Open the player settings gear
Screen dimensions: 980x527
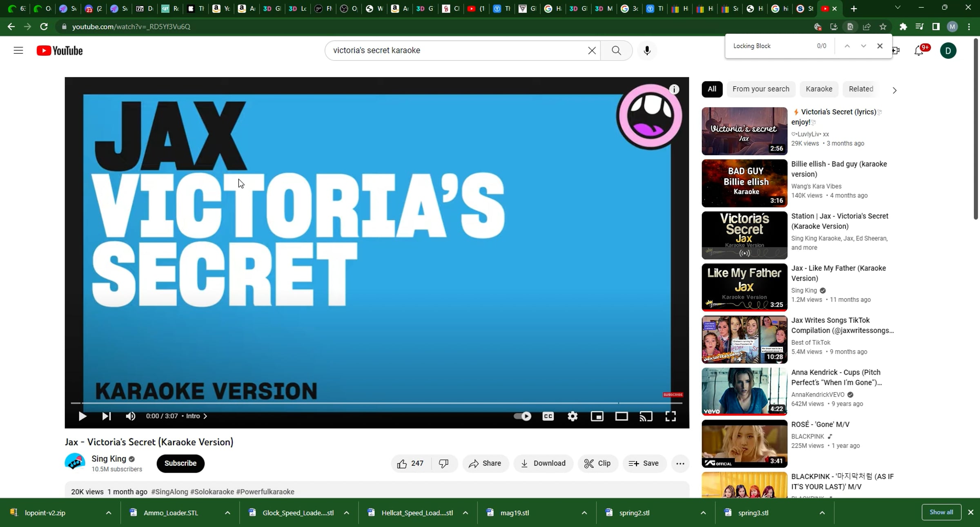[572, 416]
